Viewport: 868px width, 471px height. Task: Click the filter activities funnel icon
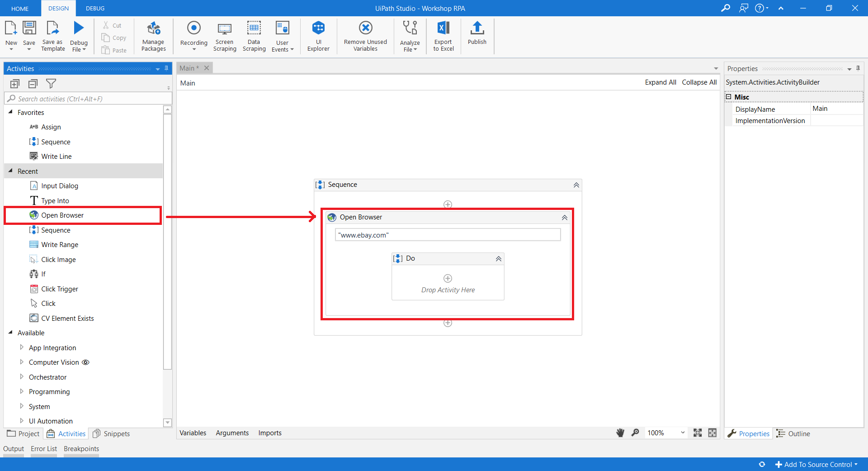coord(51,84)
